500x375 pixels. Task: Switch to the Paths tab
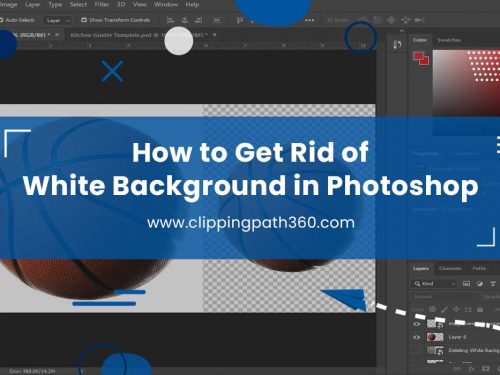(x=479, y=268)
